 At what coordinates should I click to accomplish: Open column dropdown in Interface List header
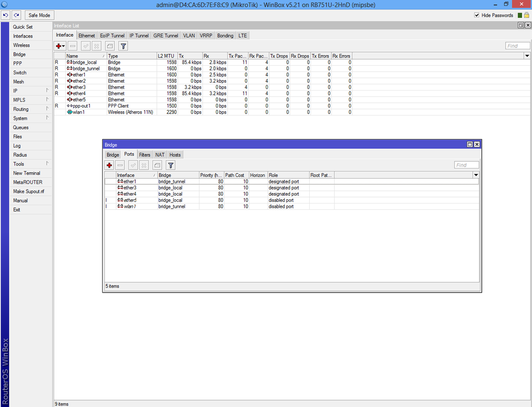527,56
